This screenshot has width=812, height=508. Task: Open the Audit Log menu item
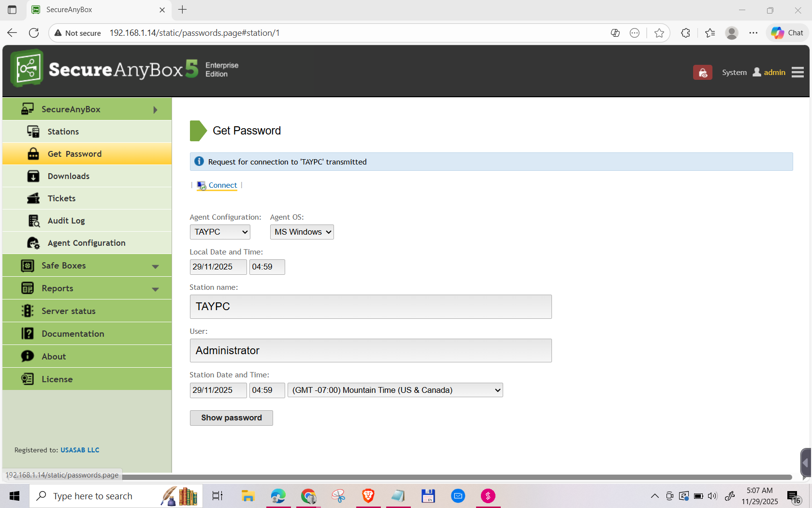[x=87, y=221]
